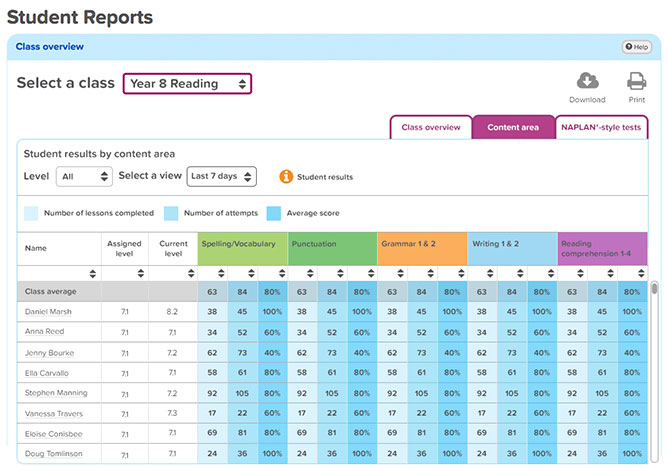Click the Download cloud icon
Screen dimensions: 668x470
(587, 82)
